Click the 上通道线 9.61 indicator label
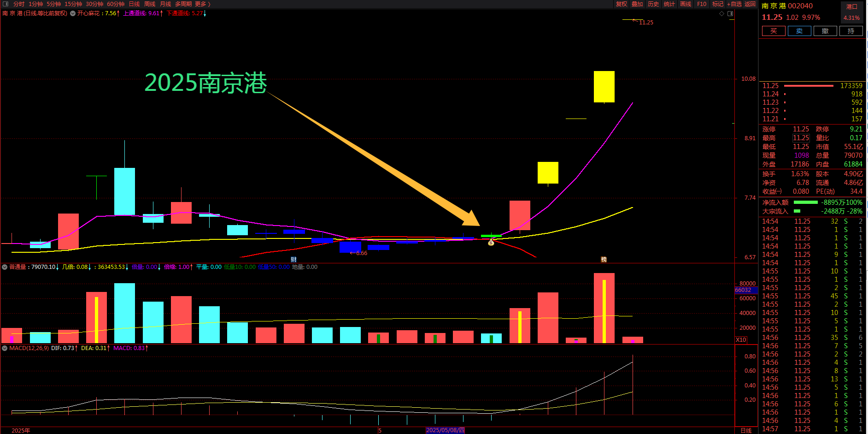This screenshot has width=868, height=434. pyautogui.click(x=143, y=13)
